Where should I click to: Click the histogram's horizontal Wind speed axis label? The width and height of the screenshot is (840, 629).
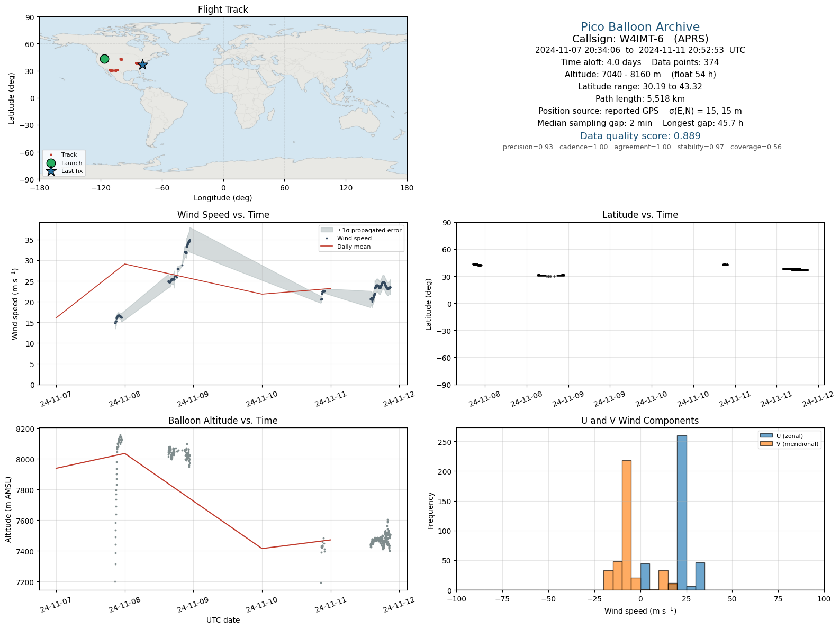(640, 610)
